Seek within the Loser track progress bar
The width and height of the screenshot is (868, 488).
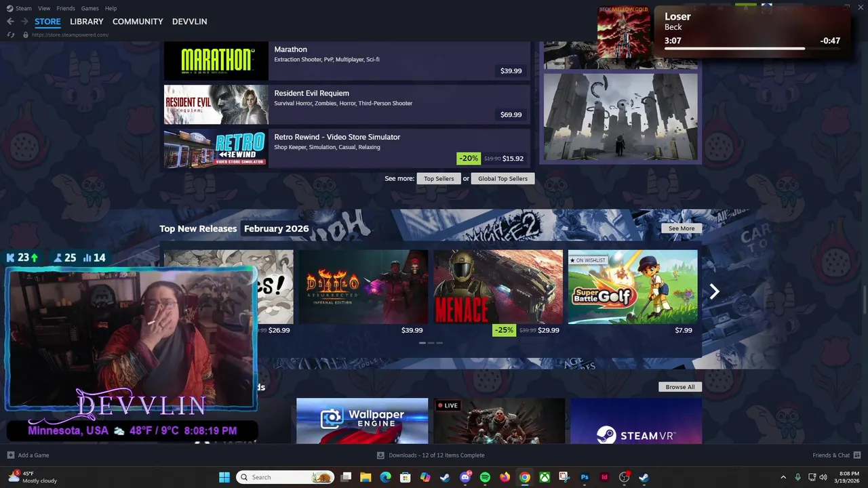tap(752, 49)
